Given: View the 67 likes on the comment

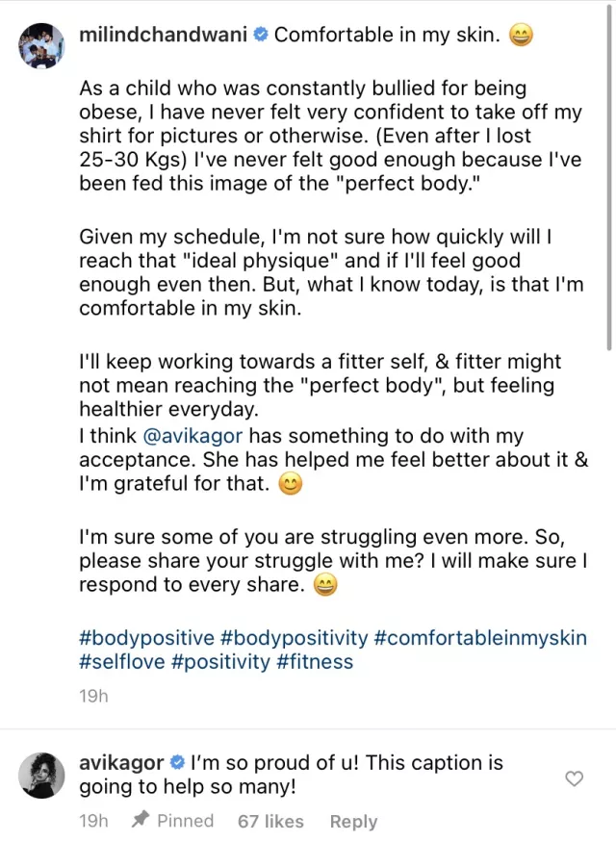Looking at the screenshot, I should 270,821.
